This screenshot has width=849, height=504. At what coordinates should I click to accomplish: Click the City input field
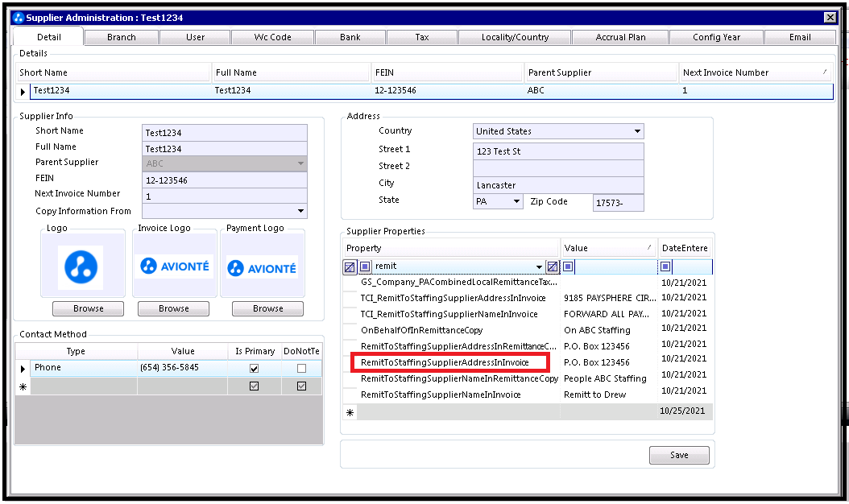pyautogui.click(x=558, y=185)
